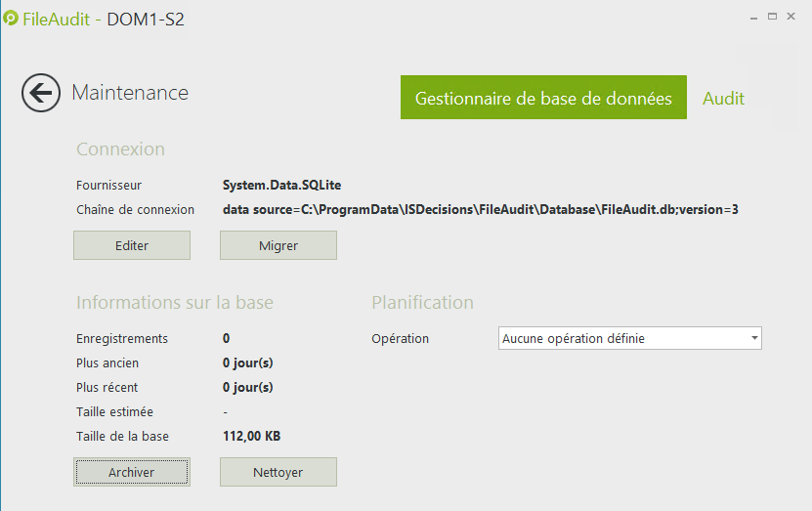Click Nettoyer to clean the database
812x511 pixels.
click(278, 472)
